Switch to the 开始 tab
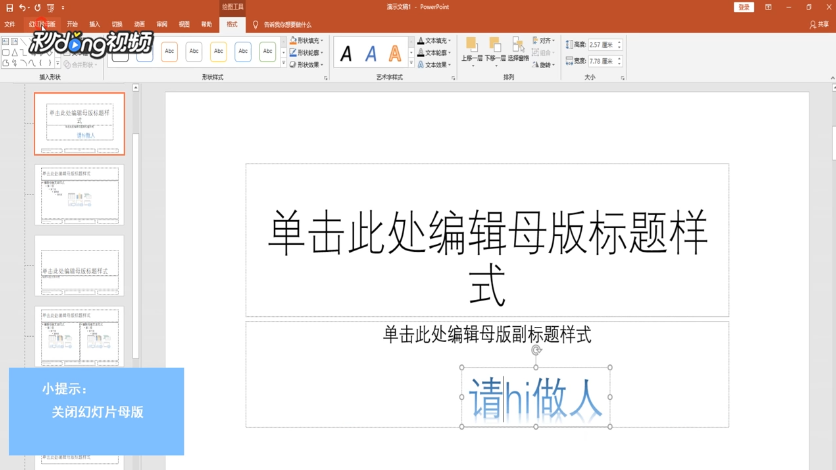The height and width of the screenshot is (470, 836). click(73, 25)
